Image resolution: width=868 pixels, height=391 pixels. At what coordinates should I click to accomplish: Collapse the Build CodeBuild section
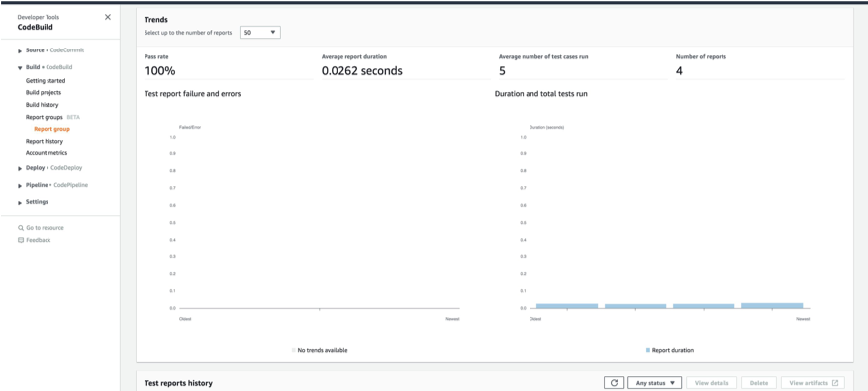pyautogui.click(x=21, y=68)
